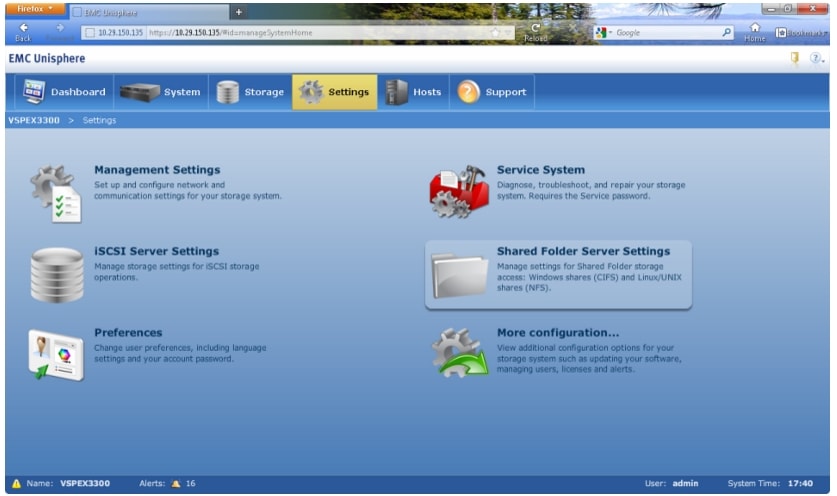837x496 pixels.
Task: Open Shared Folder Server Settings link
Action: click(x=583, y=251)
